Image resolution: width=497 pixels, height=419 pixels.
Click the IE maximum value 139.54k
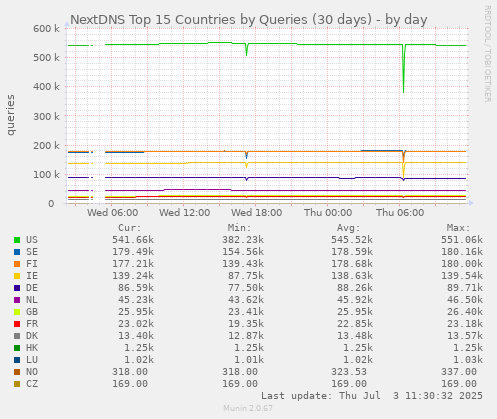coord(462,276)
